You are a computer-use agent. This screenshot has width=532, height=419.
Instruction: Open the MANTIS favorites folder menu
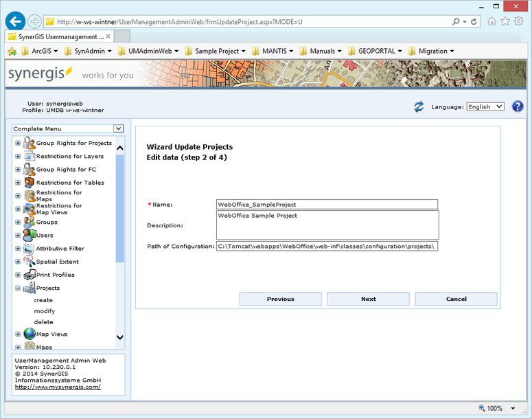click(x=273, y=51)
